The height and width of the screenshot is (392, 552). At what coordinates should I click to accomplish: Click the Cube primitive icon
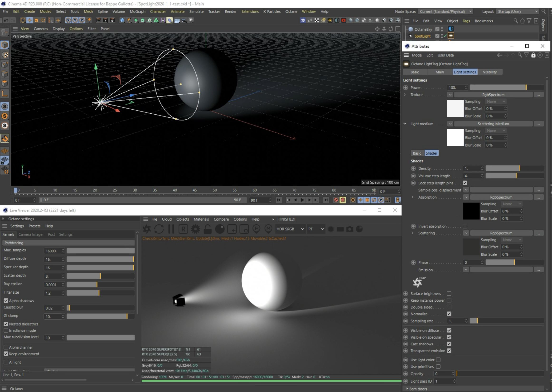coord(122,20)
